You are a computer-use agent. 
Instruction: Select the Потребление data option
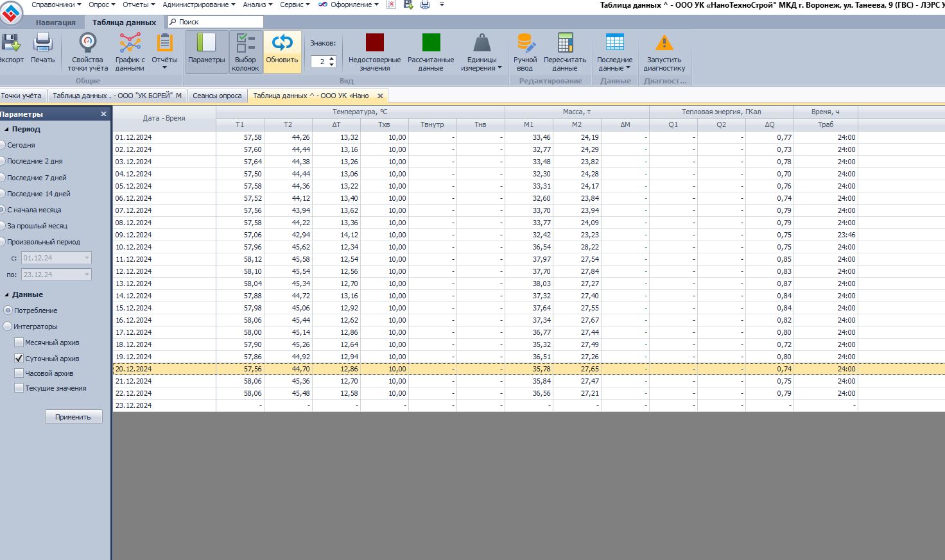8,310
